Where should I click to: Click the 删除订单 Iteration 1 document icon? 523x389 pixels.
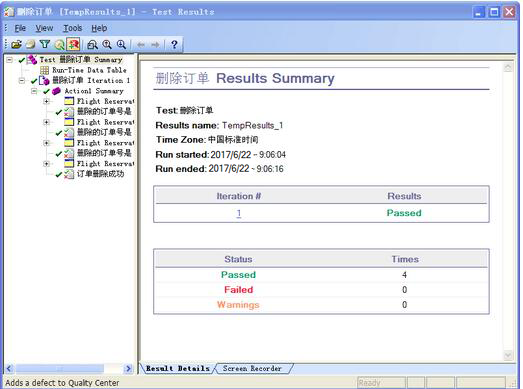(x=44, y=80)
